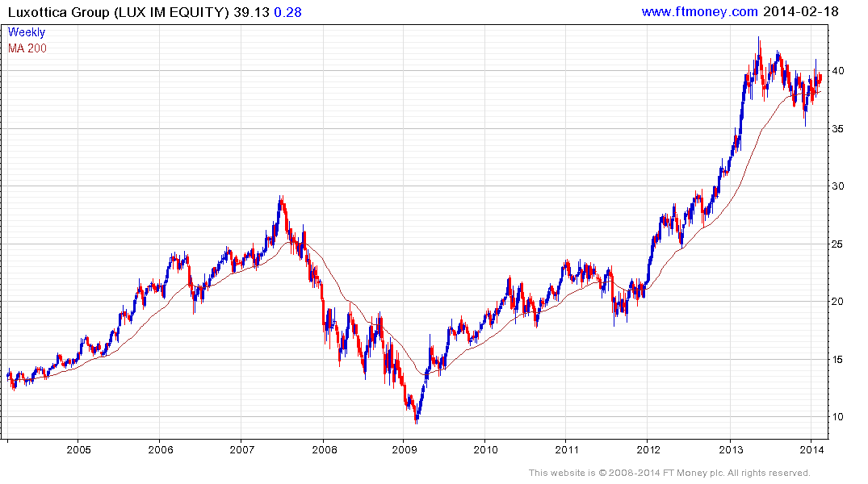Click the 2013 peak candlestick above 40
This screenshot has width=868, height=484.
pyautogui.click(x=759, y=50)
